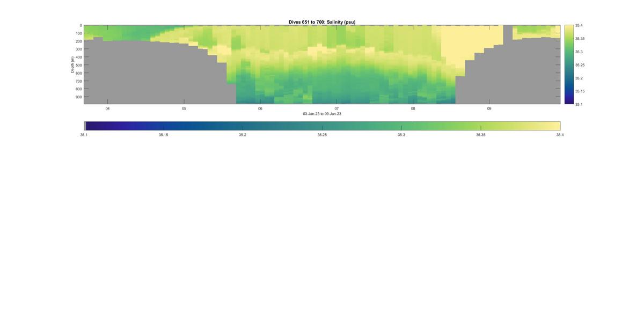Screen dimensions: 644x334
Task: Click "35.4" label on the vertical colorbar
Action: (579, 25)
